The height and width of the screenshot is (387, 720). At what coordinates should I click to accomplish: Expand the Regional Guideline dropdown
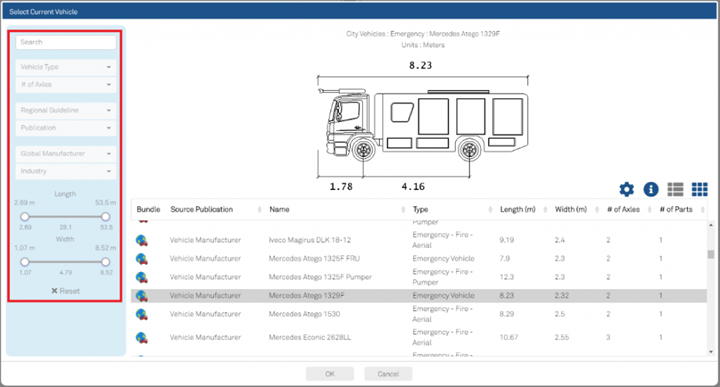66,110
